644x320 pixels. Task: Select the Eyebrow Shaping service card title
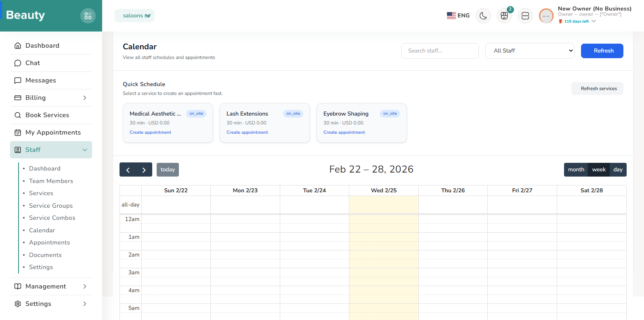pos(346,114)
